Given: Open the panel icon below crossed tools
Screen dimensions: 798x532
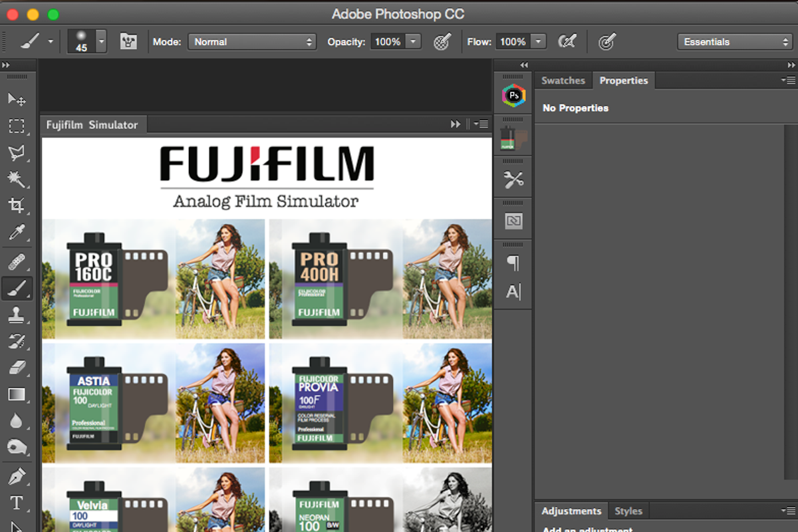Looking at the screenshot, I should click(513, 221).
